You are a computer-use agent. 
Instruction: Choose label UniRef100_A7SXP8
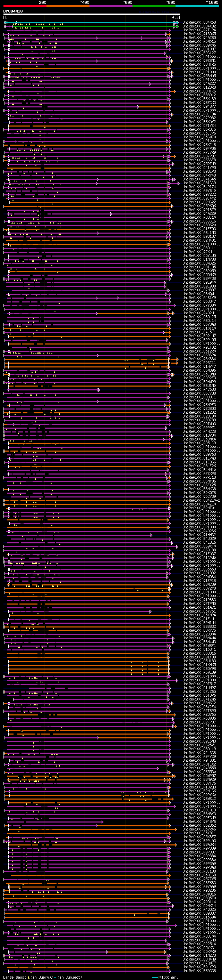click(x=199, y=474)
